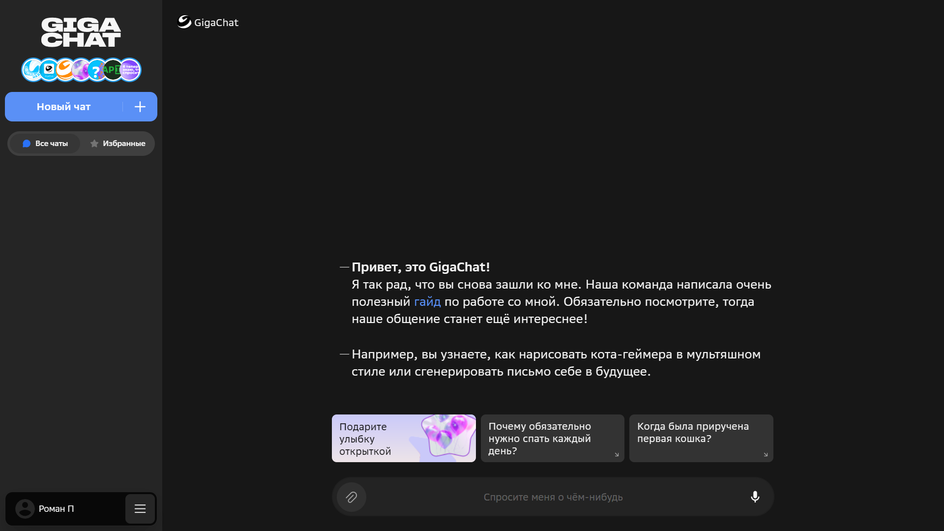Choose the Почему обязательно нужно спать suggestion

[552, 438]
